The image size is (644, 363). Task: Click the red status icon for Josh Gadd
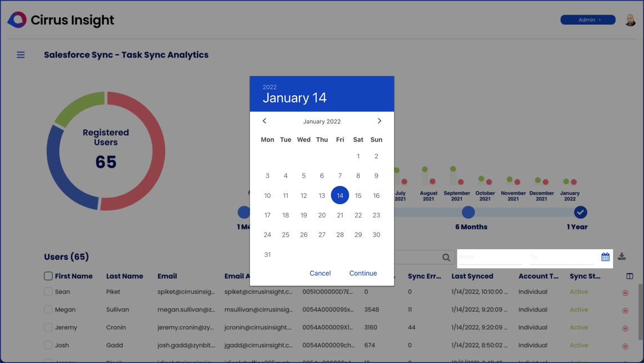(625, 346)
